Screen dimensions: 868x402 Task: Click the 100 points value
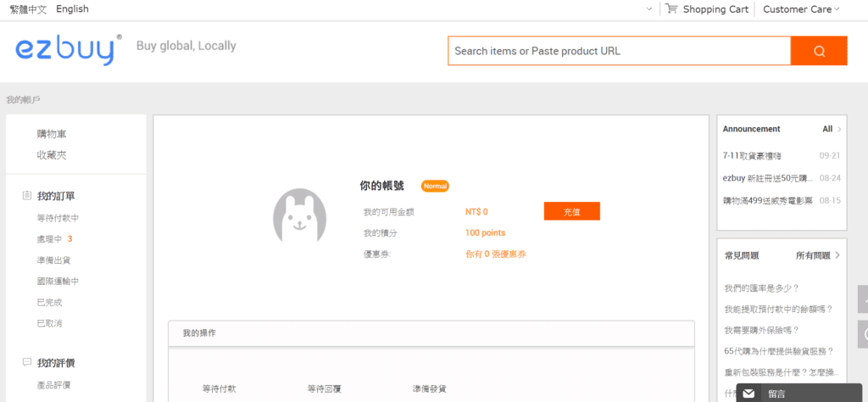[x=485, y=232]
